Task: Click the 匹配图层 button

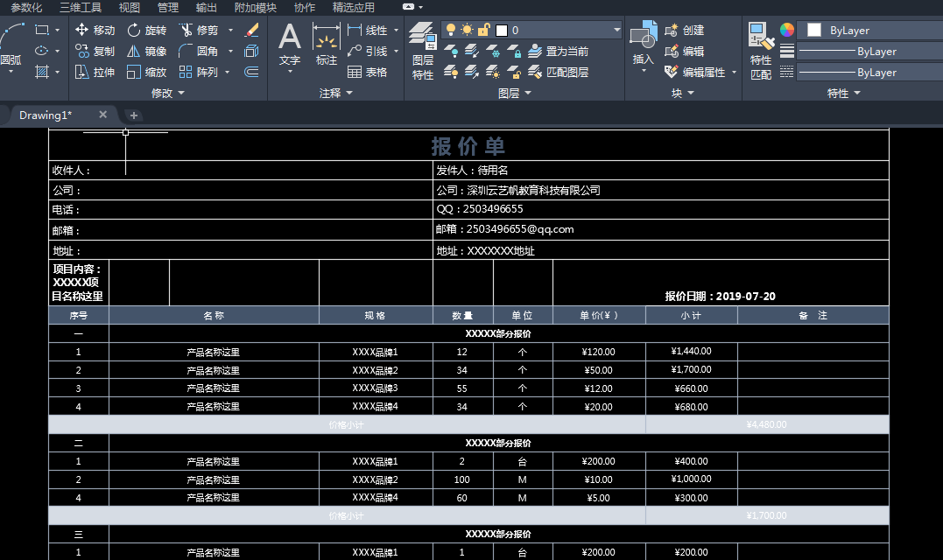Action: tap(558, 72)
